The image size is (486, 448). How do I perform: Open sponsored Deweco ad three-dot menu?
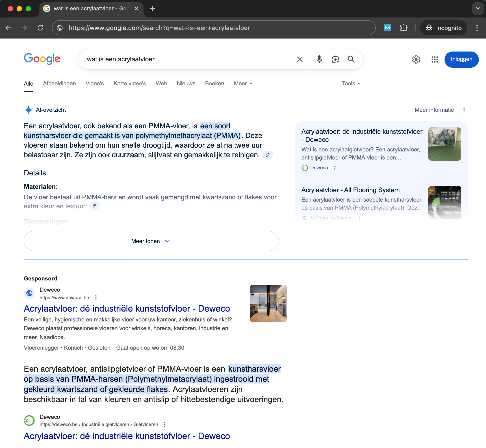click(96, 297)
